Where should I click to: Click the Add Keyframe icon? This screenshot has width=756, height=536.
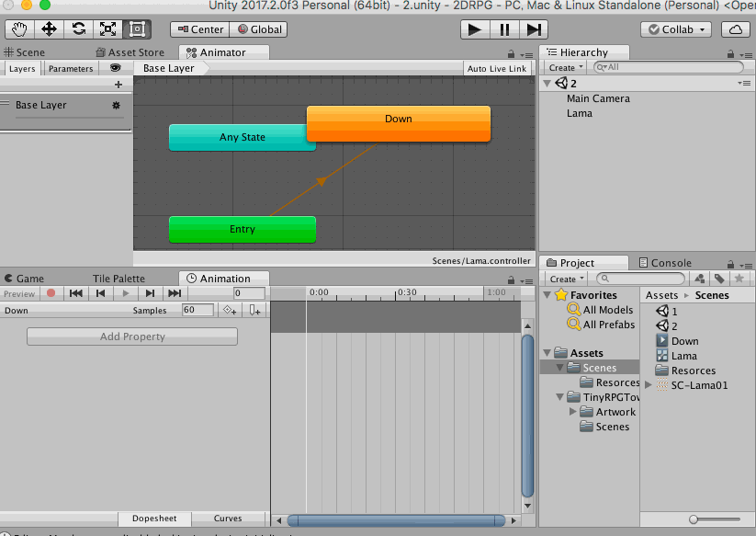tap(230, 311)
